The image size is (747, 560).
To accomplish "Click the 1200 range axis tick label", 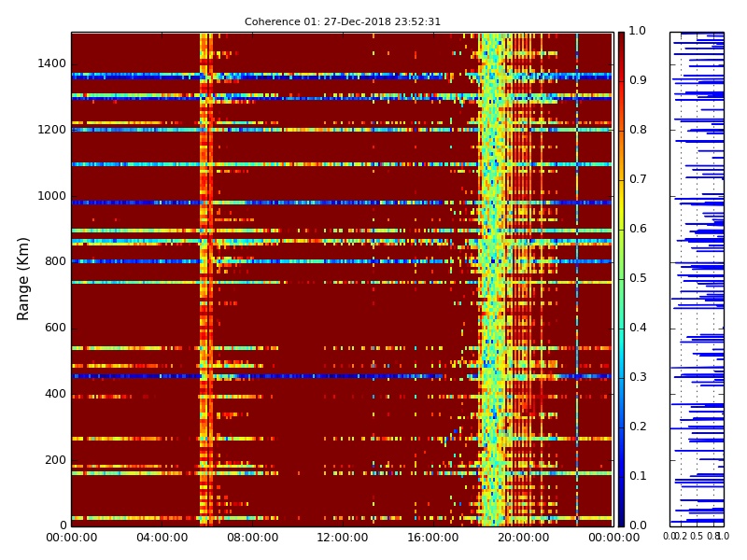I will click(51, 130).
